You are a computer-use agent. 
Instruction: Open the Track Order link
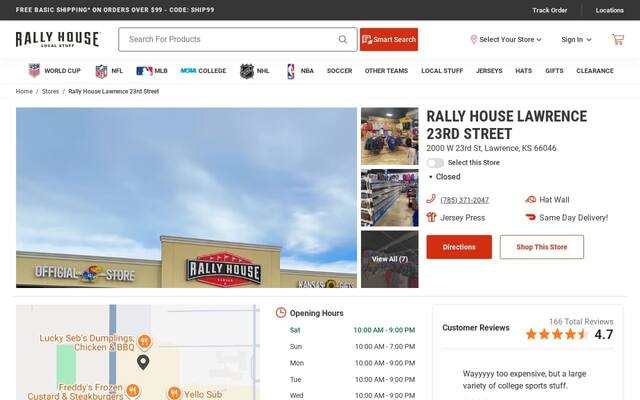click(549, 10)
